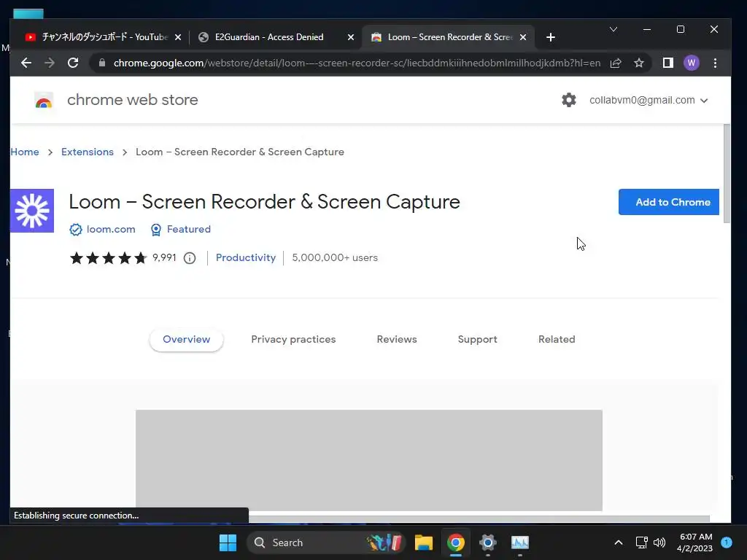Share this page icon in address bar
The height and width of the screenshot is (560, 747).
coord(616,63)
